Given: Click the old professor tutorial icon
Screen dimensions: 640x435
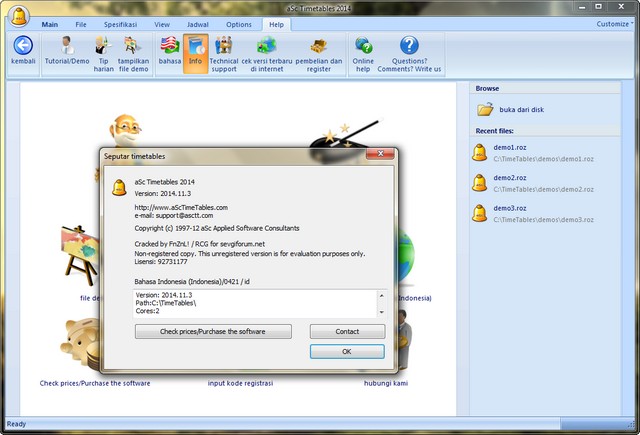Looking at the screenshot, I should click(125, 131).
